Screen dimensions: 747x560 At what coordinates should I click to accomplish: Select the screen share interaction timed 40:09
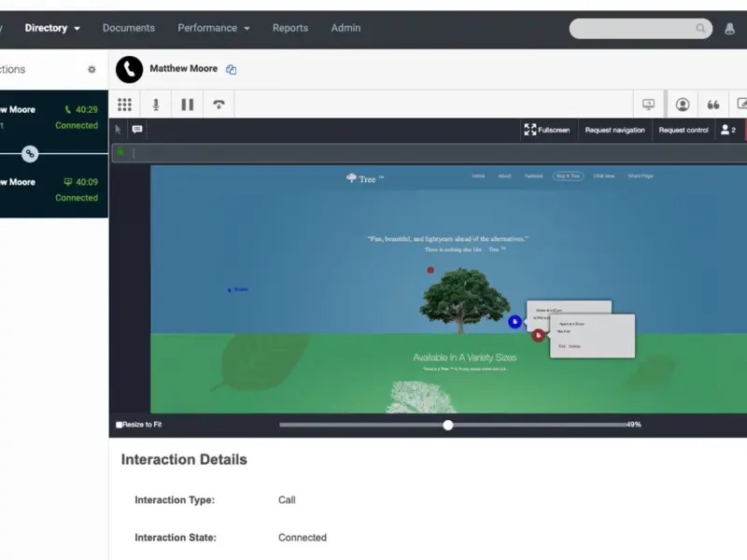[54, 189]
